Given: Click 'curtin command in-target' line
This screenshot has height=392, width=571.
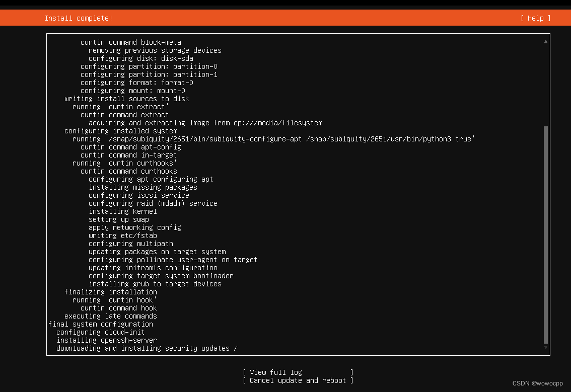Looking at the screenshot, I should coord(128,155).
